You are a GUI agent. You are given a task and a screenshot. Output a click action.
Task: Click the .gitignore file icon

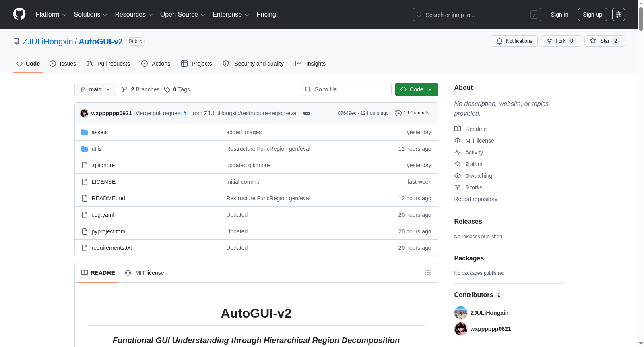[x=85, y=165]
